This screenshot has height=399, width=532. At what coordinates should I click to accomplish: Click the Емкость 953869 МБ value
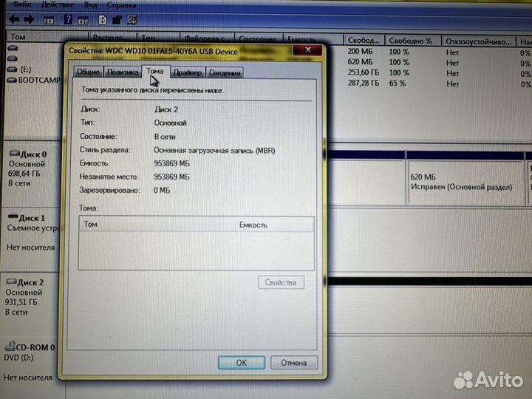[171, 163]
